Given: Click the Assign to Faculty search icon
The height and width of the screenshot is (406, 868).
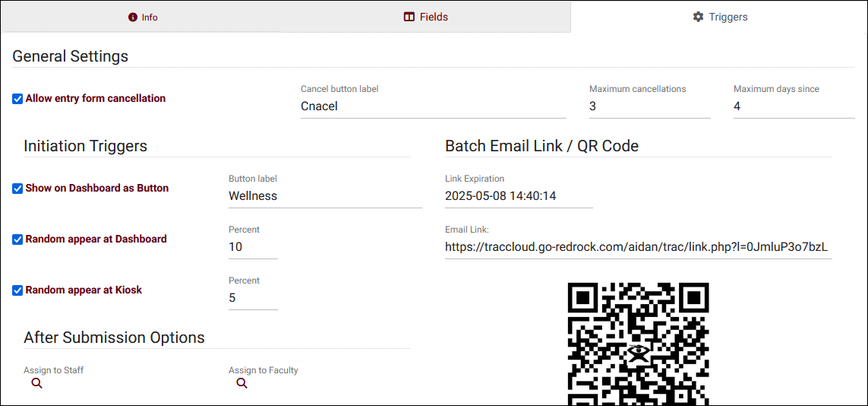Looking at the screenshot, I should (241, 384).
